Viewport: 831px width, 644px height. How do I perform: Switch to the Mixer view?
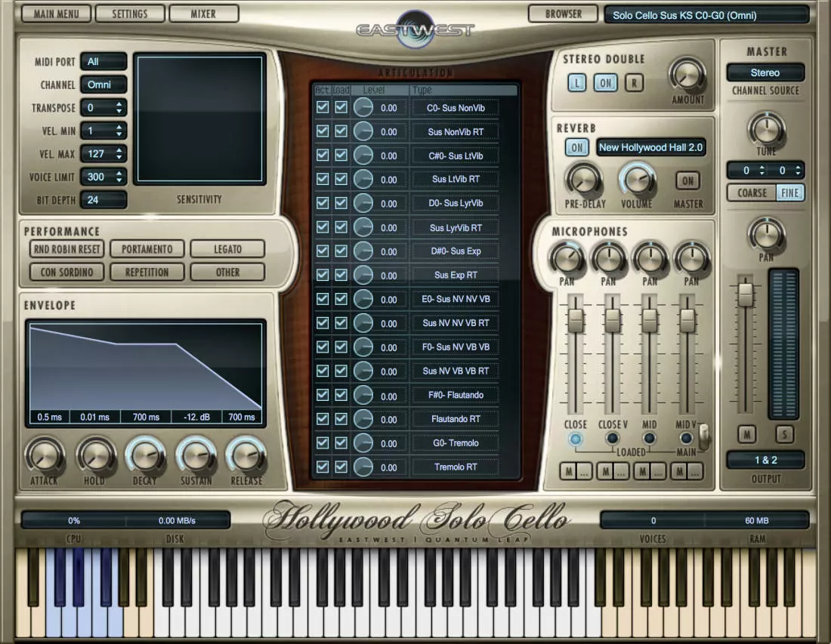[x=203, y=14]
